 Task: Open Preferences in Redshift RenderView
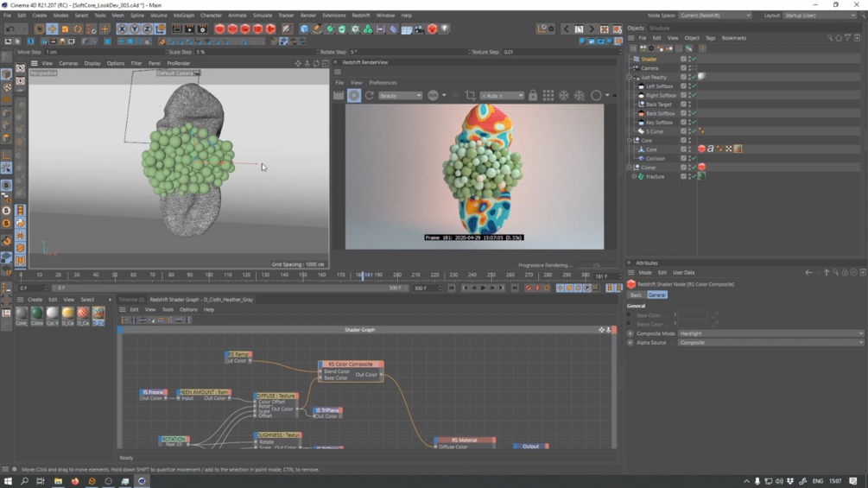pyautogui.click(x=383, y=83)
